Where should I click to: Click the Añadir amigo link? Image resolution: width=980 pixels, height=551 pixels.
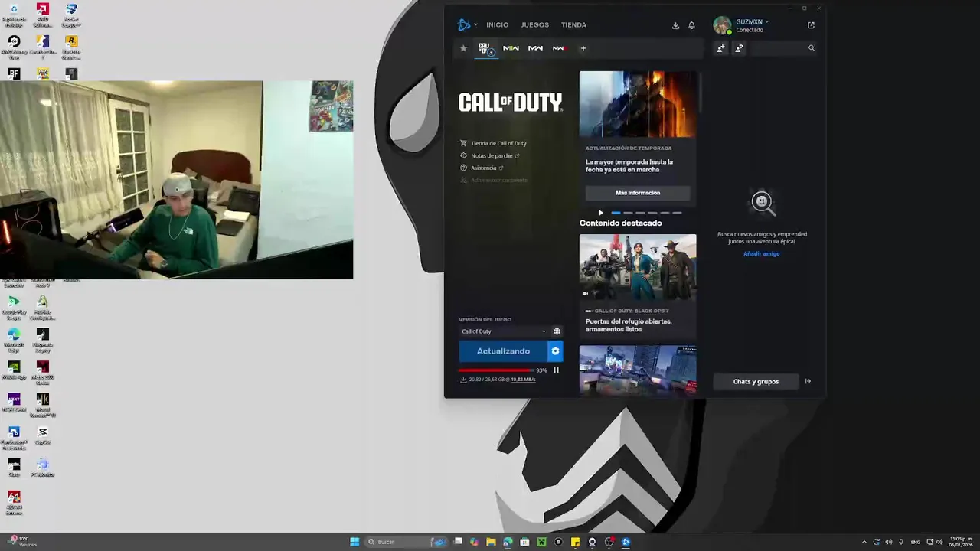pyautogui.click(x=762, y=253)
